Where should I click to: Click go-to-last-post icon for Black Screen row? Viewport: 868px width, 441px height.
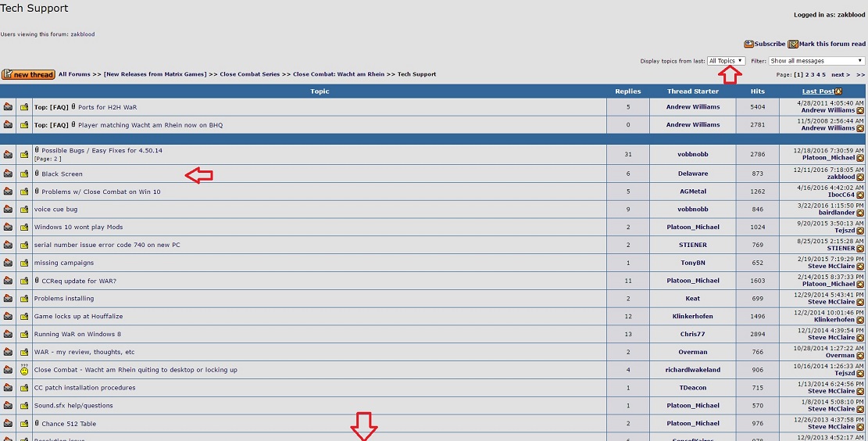(860, 177)
